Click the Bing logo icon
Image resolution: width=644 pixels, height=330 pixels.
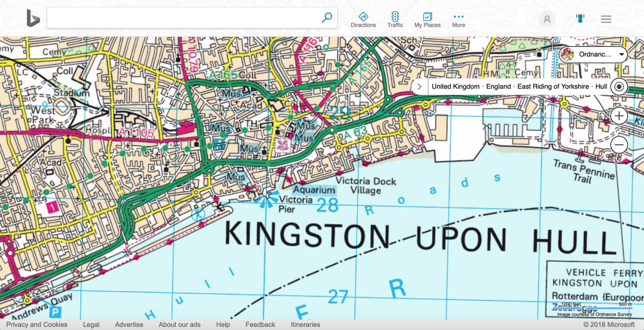click(33, 19)
